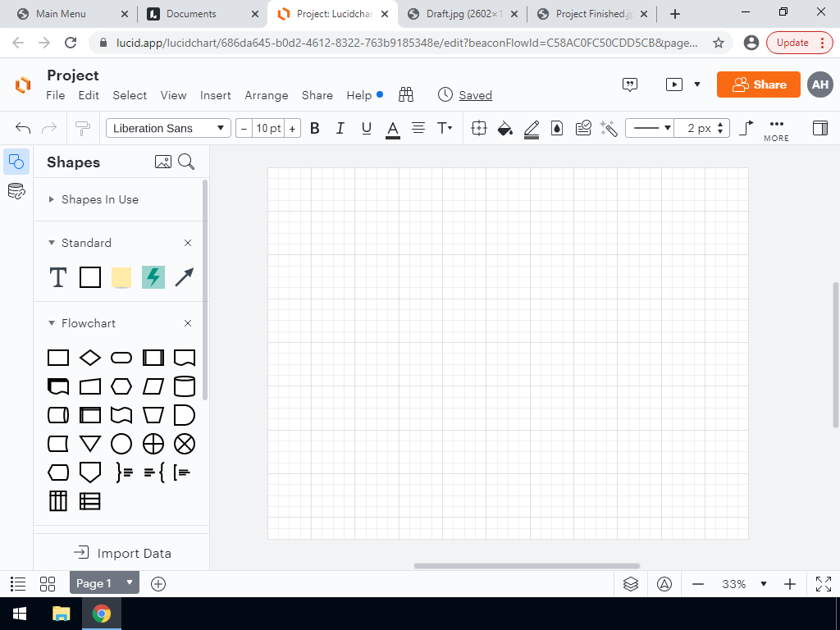This screenshot has height=630, width=840.
Task: Open the Page 1 tab dropdown
Action: pos(129,582)
